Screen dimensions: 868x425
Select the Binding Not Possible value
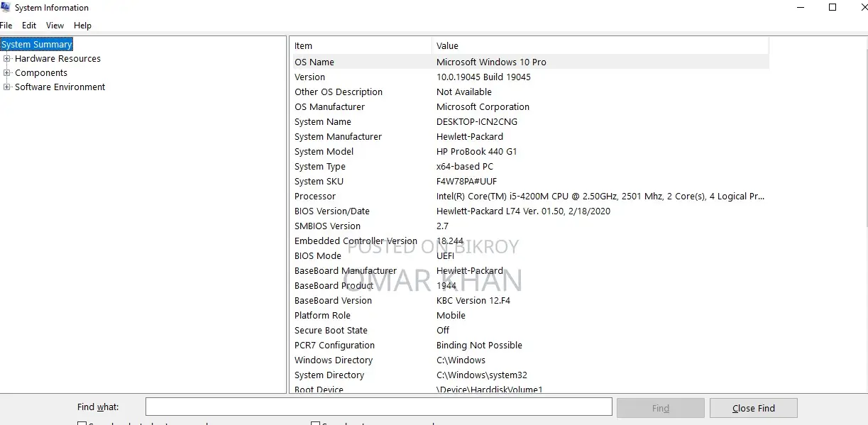[479, 346]
